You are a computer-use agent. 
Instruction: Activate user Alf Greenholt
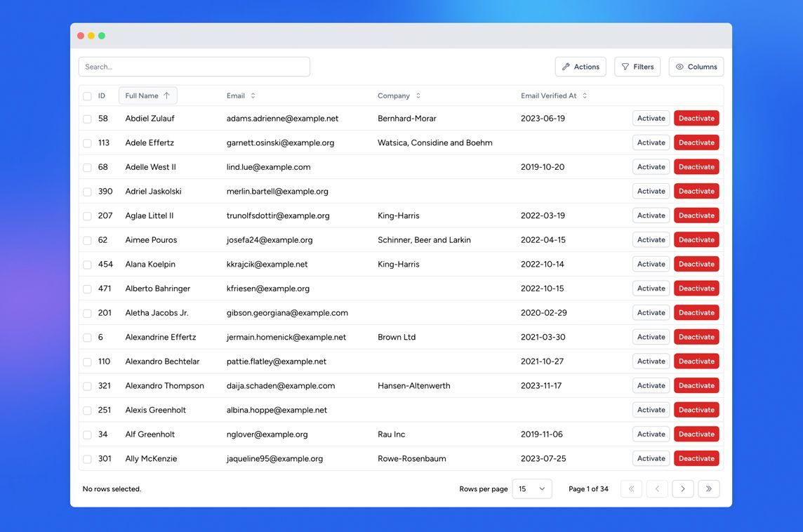[x=651, y=434]
